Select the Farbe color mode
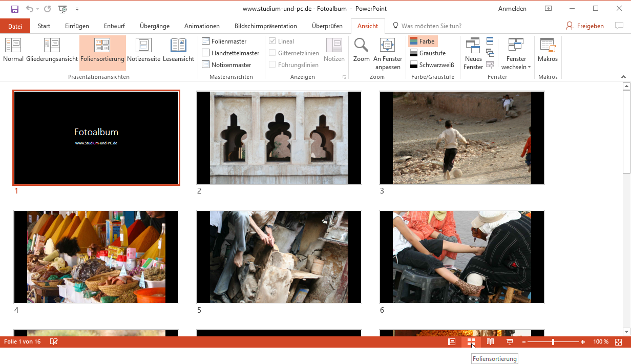The image size is (631, 364). pos(423,41)
